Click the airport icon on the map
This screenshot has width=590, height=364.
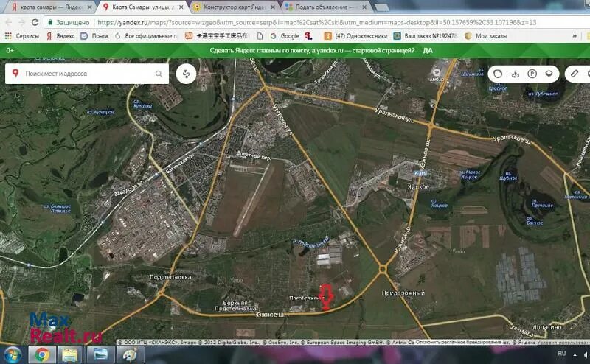(x=437, y=71)
